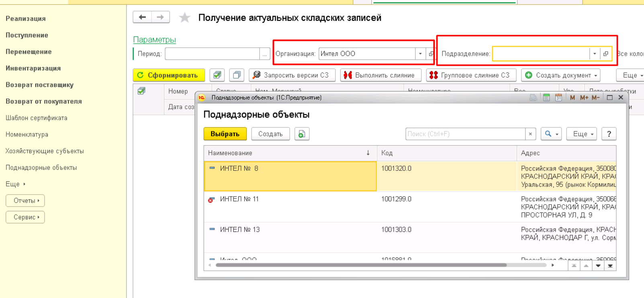Open the calculator icon in dialog title bar
644x298 pixels.
click(546, 97)
